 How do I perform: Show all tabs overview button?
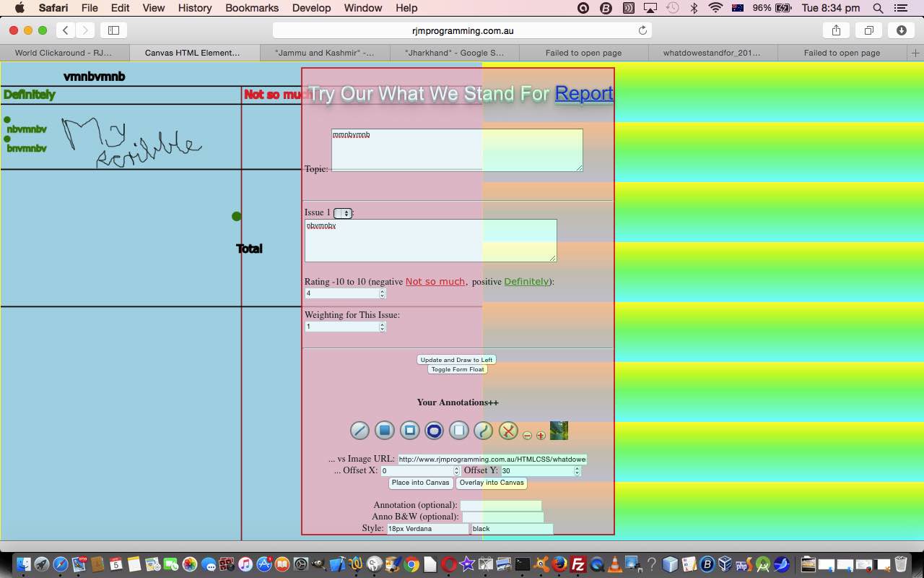(x=869, y=30)
